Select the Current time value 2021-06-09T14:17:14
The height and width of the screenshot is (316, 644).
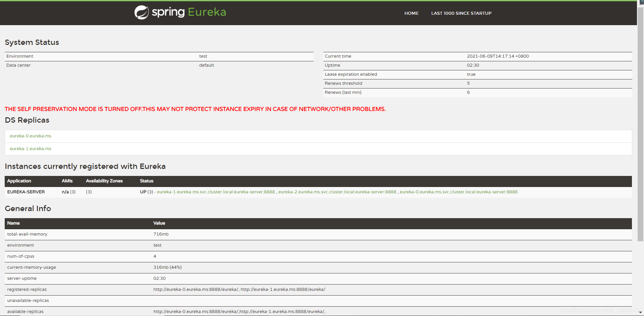click(x=498, y=56)
